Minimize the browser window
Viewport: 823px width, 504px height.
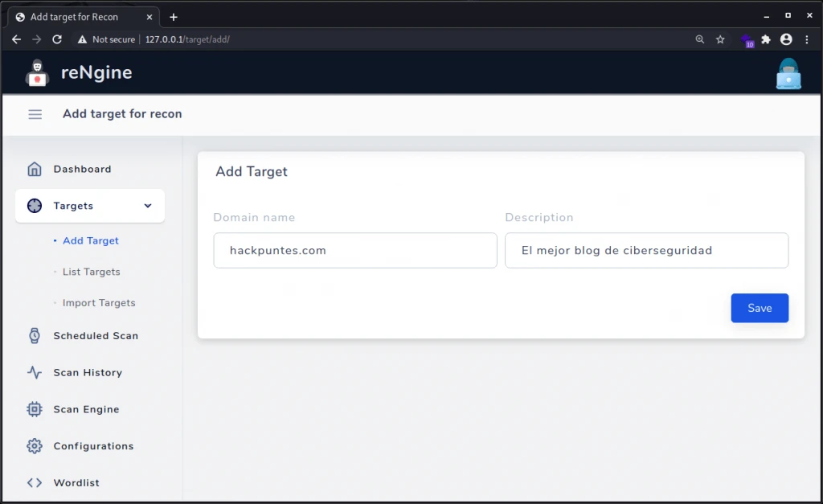(x=766, y=16)
